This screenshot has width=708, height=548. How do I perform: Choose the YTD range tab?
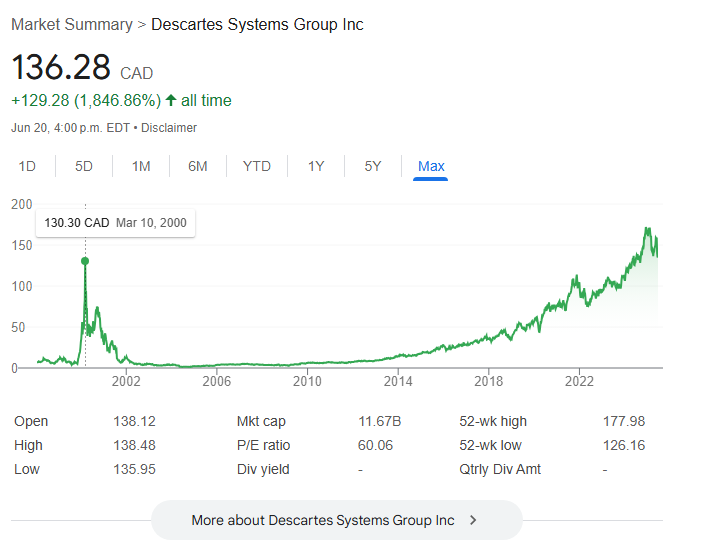pos(256,166)
